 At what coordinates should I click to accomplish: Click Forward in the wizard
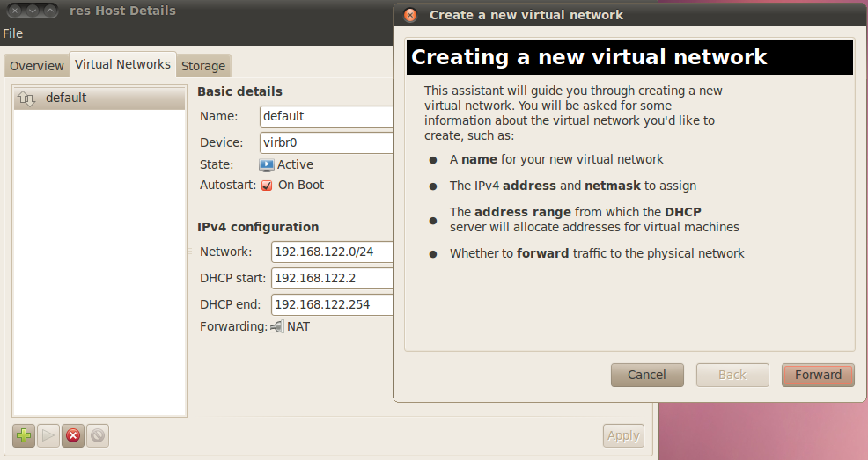pos(818,375)
